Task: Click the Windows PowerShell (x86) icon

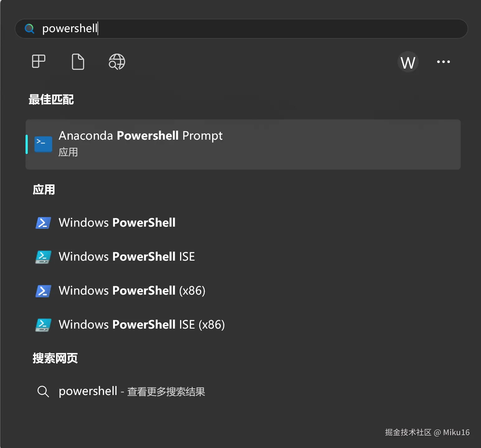Action: [x=43, y=291]
